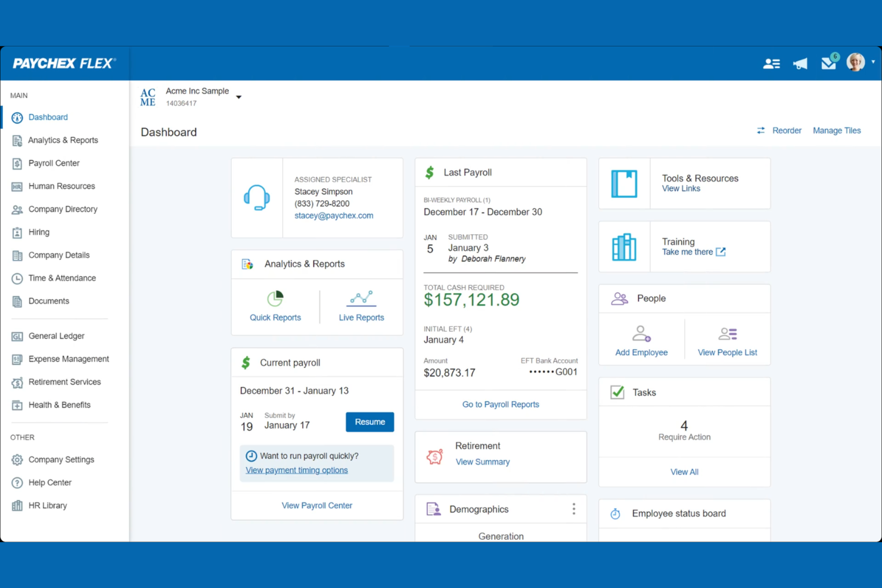Click the Generation label in Demographics
The width and height of the screenshot is (882, 588).
[501, 536]
